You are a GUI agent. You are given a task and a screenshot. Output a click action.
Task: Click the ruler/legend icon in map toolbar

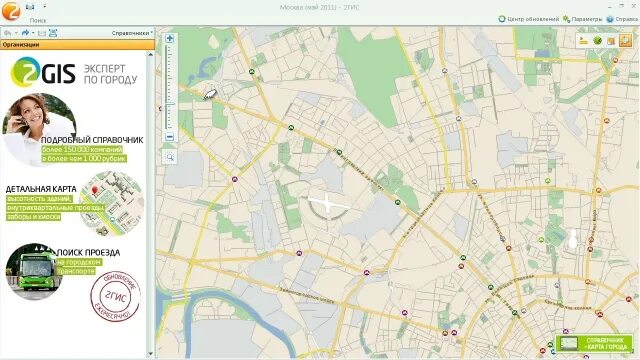[x=584, y=40]
